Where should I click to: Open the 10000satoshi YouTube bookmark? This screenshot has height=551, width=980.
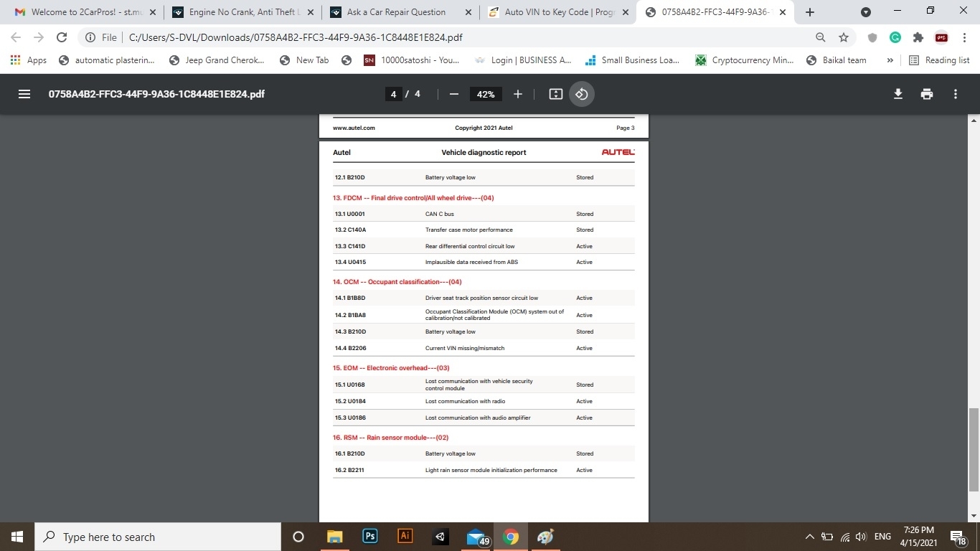pos(411,60)
